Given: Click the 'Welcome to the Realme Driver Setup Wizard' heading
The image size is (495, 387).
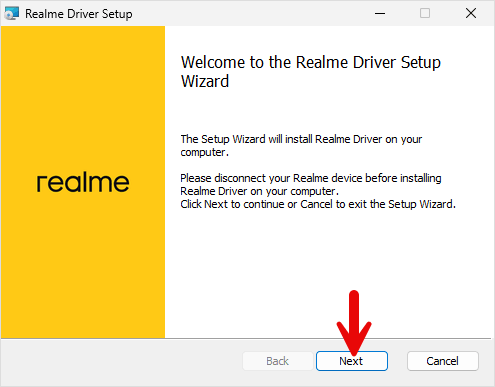Looking at the screenshot, I should [311, 72].
